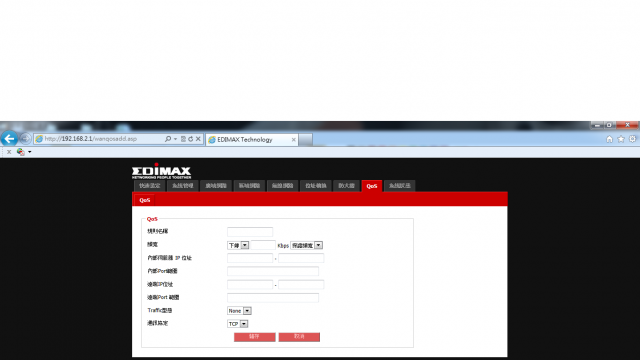This screenshot has height=360, width=640.
Task: Open the 無線網路 navigation tab
Action: pyautogui.click(x=282, y=186)
